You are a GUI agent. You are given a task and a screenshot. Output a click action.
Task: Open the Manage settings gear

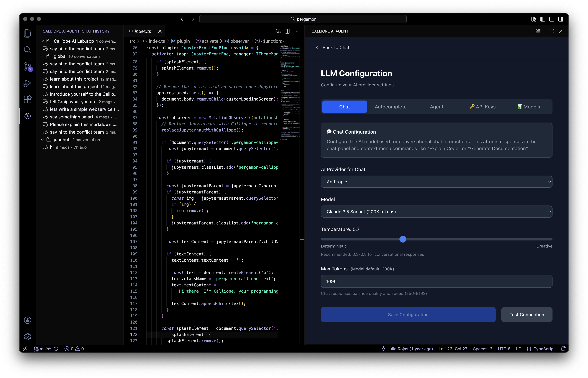pos(28,337)
